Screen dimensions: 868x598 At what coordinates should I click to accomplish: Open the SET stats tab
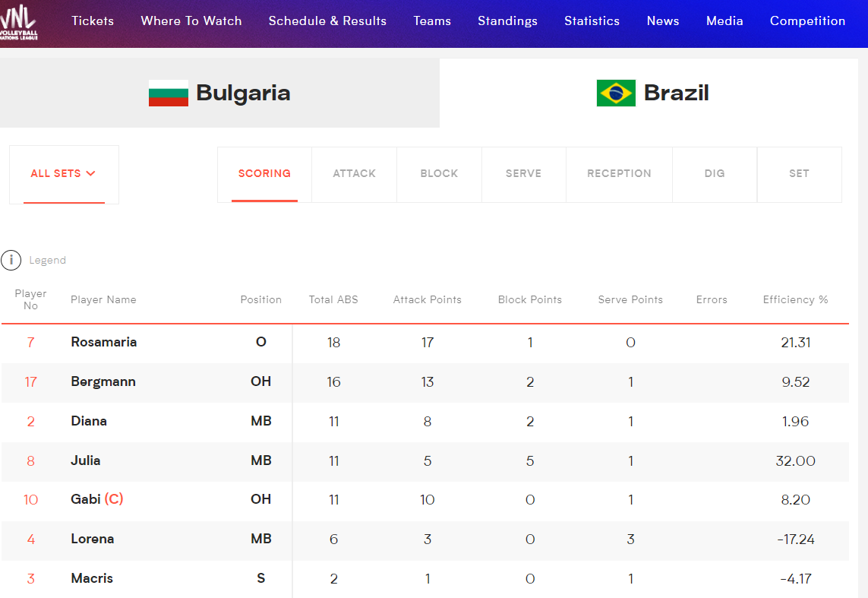point(799,173)
